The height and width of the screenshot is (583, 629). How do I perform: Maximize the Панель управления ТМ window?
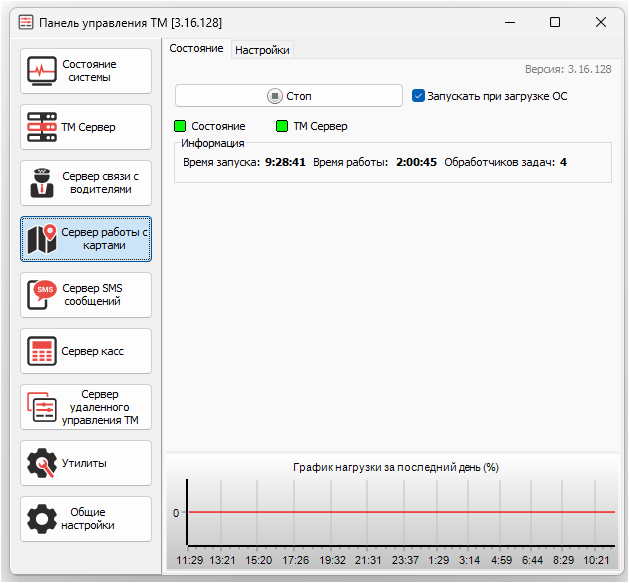pos(555,22)
